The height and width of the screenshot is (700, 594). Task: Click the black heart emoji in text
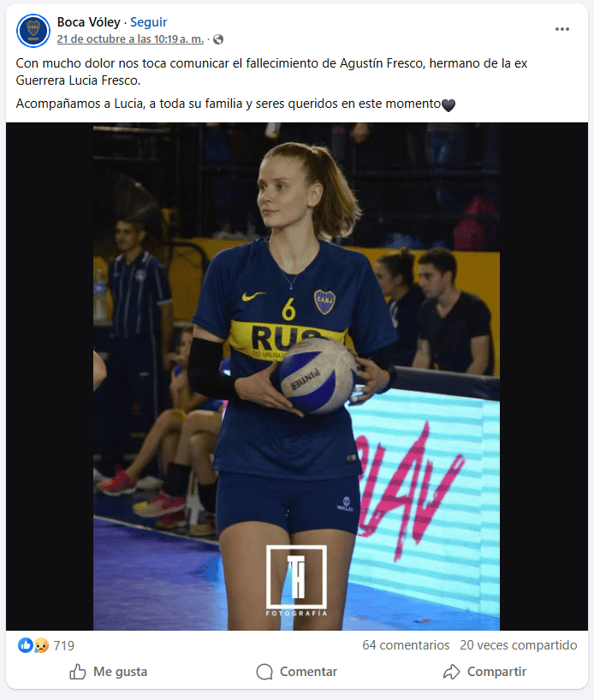[x=448, y=105]
